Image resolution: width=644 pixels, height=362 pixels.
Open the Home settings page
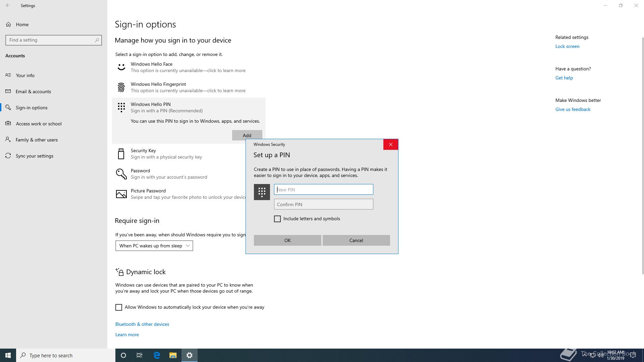click(x=54, y=24)
